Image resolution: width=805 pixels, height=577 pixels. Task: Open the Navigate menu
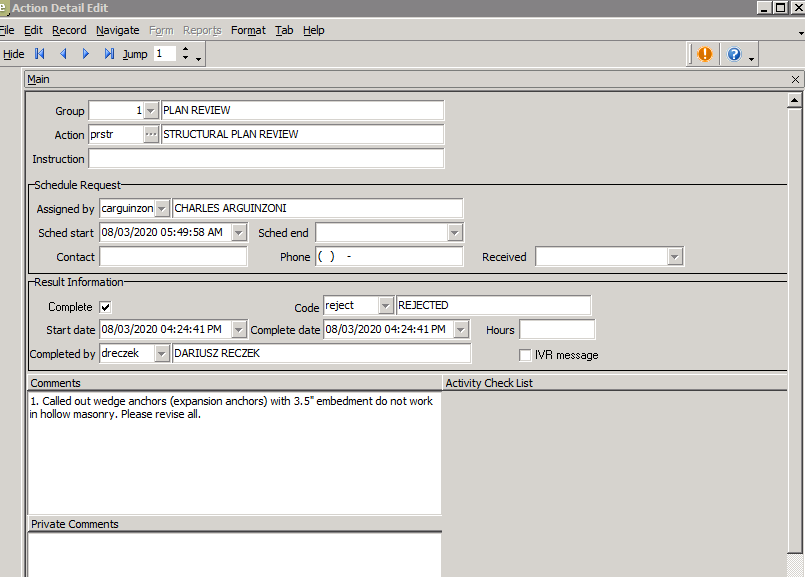[117, 30]
